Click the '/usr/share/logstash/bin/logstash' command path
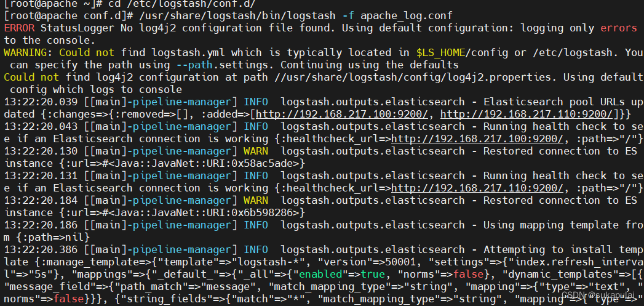 click(x=237, y=16)
